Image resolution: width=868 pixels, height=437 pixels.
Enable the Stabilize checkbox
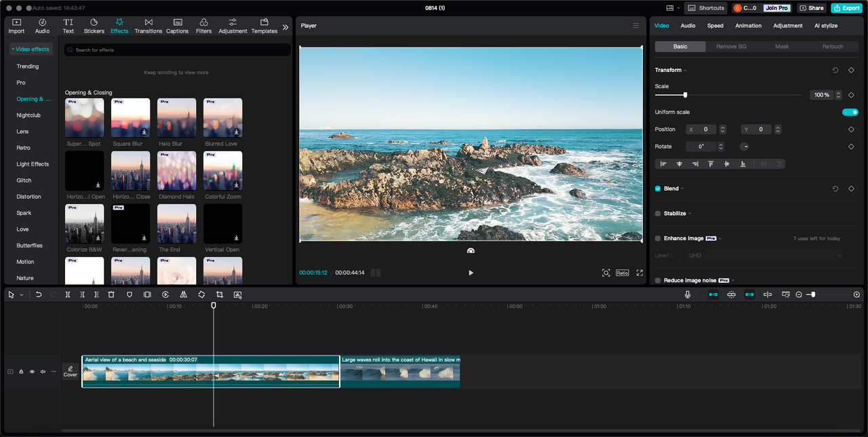658,213
